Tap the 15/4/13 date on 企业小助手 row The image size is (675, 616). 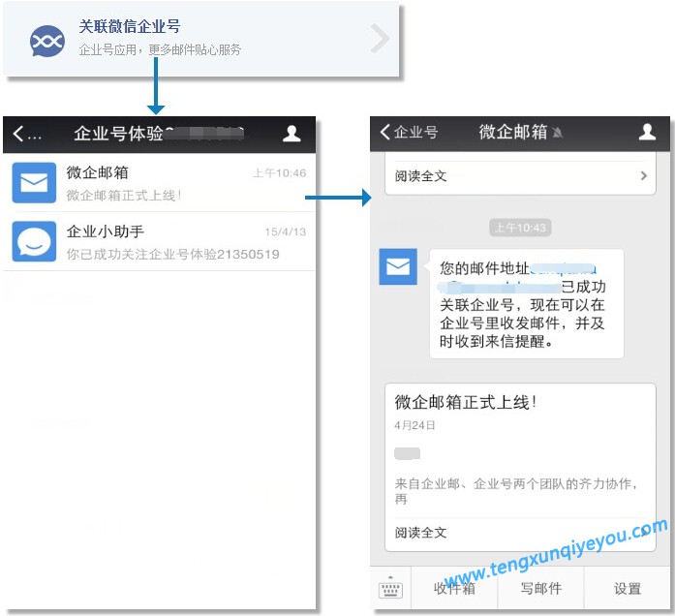coord(286,232)
